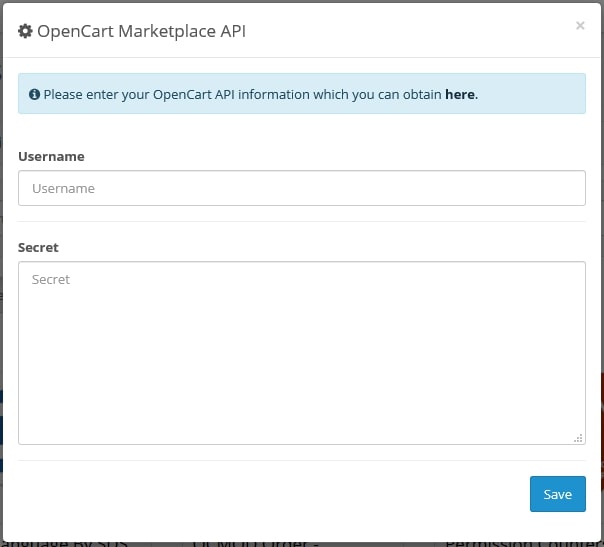Click the gear icon beside the dialog title
This screenshot has width=604, height=547.
25,31
